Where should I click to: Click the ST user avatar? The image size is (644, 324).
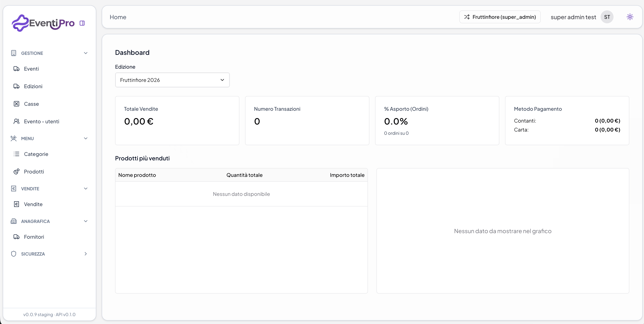(x=607, y=17)
